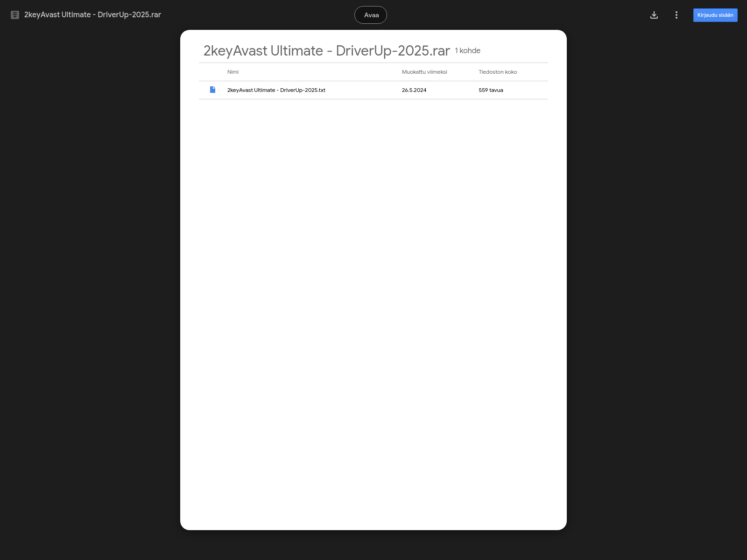747x560 pixels.
Task: Open the three-dot more actions menu
Action: (x=677, y=15)
